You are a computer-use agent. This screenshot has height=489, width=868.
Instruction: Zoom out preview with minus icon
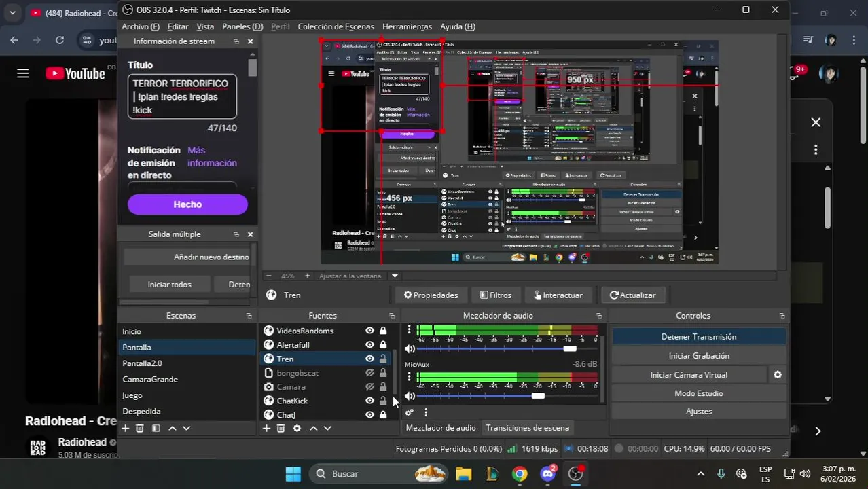[269, 276]
